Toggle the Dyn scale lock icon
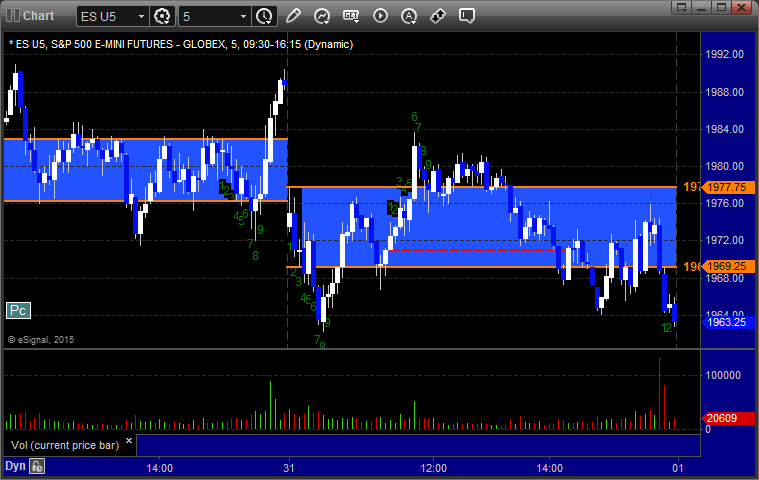The width and height of the screenshot is (759, 480). tap(37, 466)
